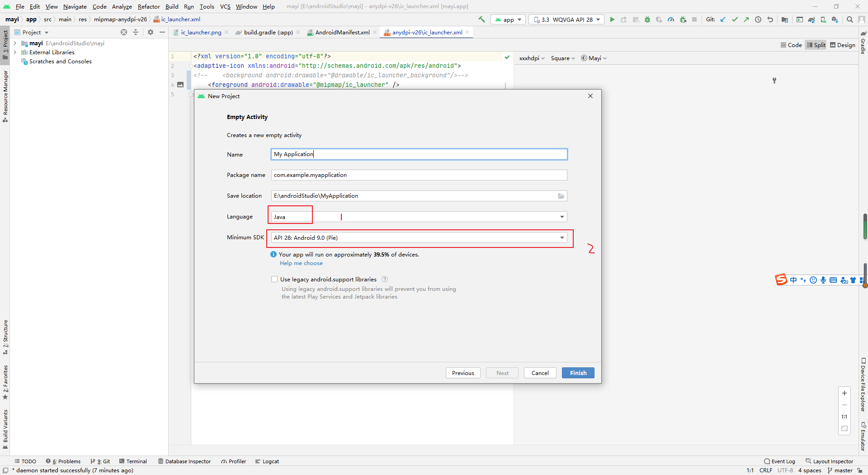The width and height of the screenshot is (868, 475).
Task: Switch editor to Design view mode
Action: (x=843, y=45)
